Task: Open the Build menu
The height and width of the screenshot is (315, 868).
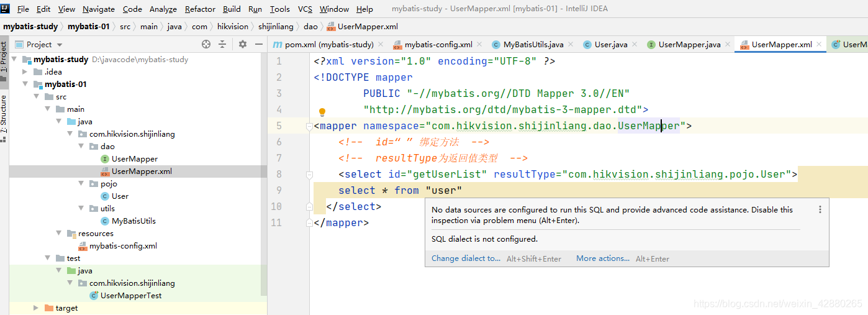Action: (232, 9)
